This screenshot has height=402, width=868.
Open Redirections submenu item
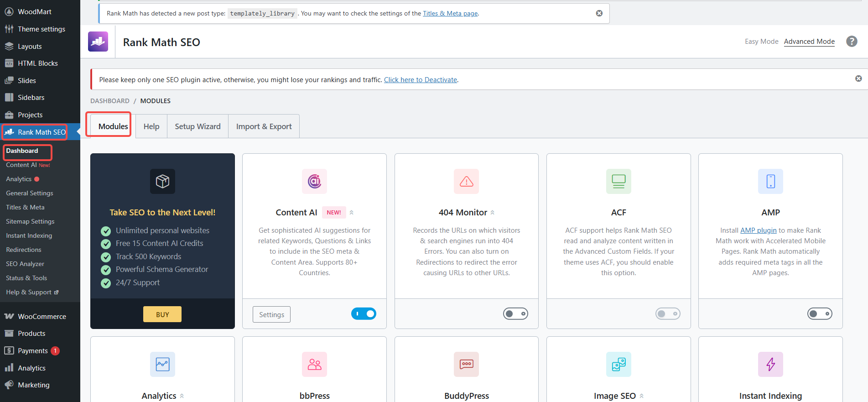point(23,250)
